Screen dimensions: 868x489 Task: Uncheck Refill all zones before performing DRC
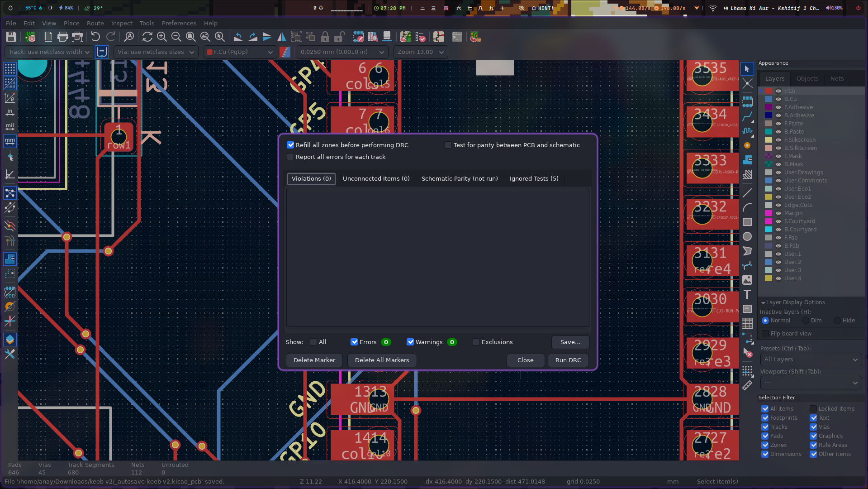[290, 145]
